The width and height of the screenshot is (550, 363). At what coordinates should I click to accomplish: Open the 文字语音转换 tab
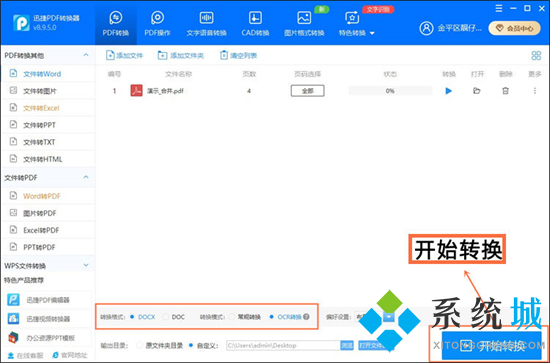pos(206,23)
